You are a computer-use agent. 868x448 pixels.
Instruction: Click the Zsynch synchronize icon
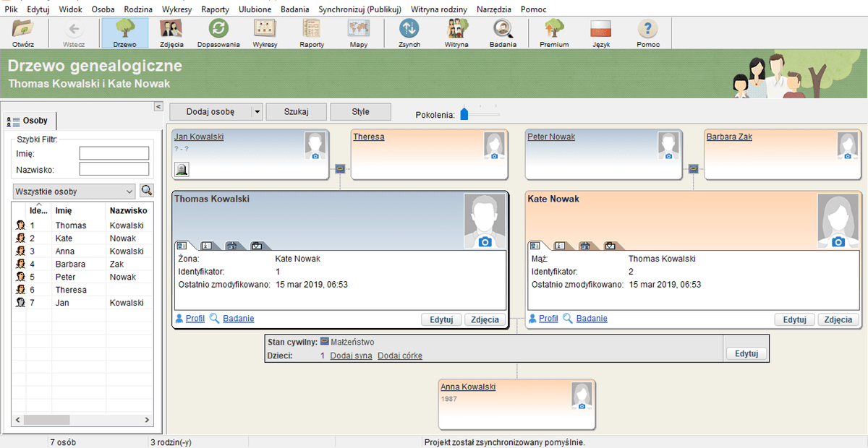click(x=409, y=33)
